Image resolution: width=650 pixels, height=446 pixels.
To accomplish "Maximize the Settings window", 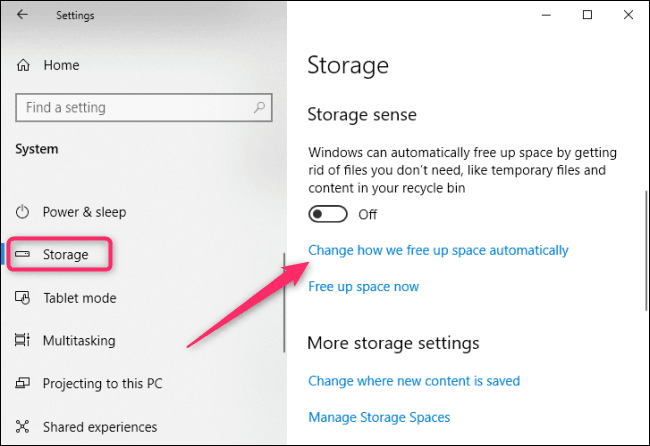I will [x=587, y=15].
